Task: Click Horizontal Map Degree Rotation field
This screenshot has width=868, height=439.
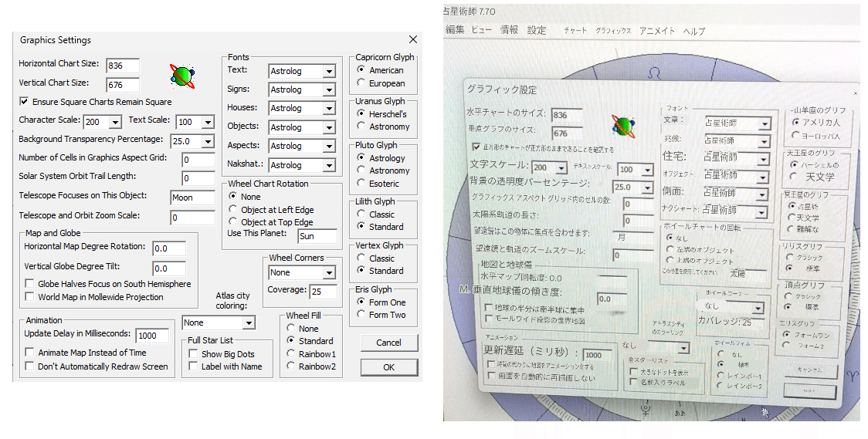Action: 169,248
